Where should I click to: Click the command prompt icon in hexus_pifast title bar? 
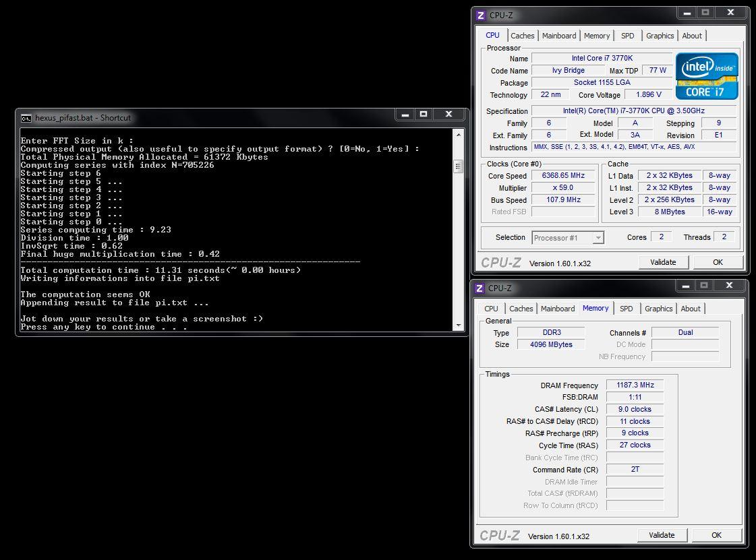[x=26, y=118]
